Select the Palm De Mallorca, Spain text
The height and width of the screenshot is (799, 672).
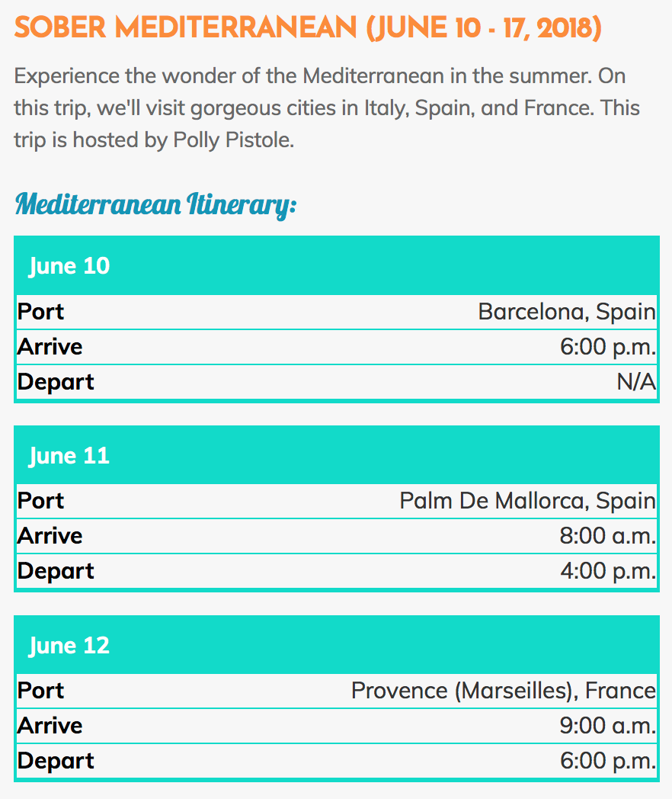click(528, 501)
